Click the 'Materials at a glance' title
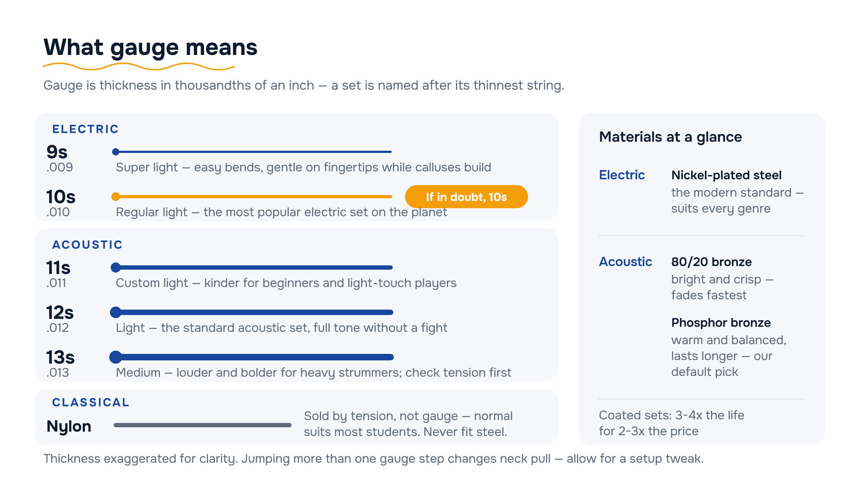This screenshot has width=868, height=488. pos(671,137)
